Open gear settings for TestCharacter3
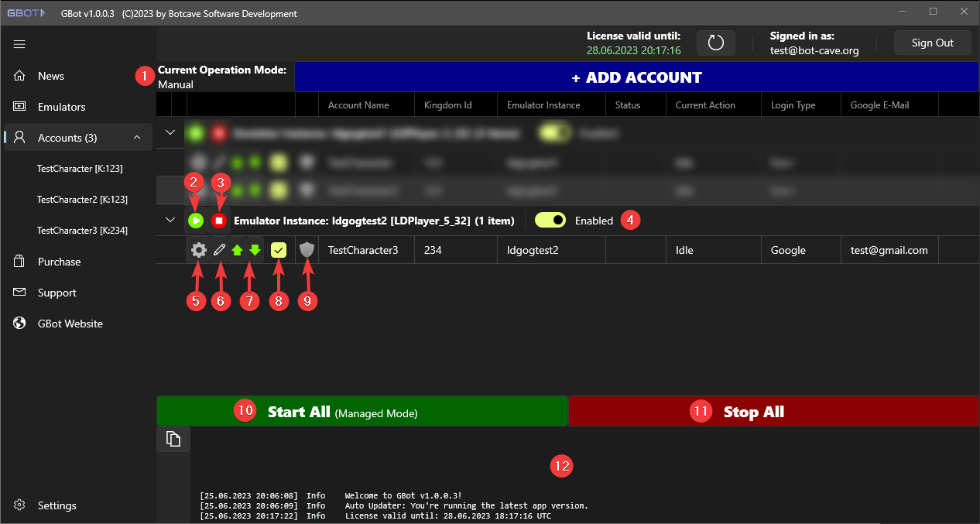980x524 pixels. coord(199,250)
